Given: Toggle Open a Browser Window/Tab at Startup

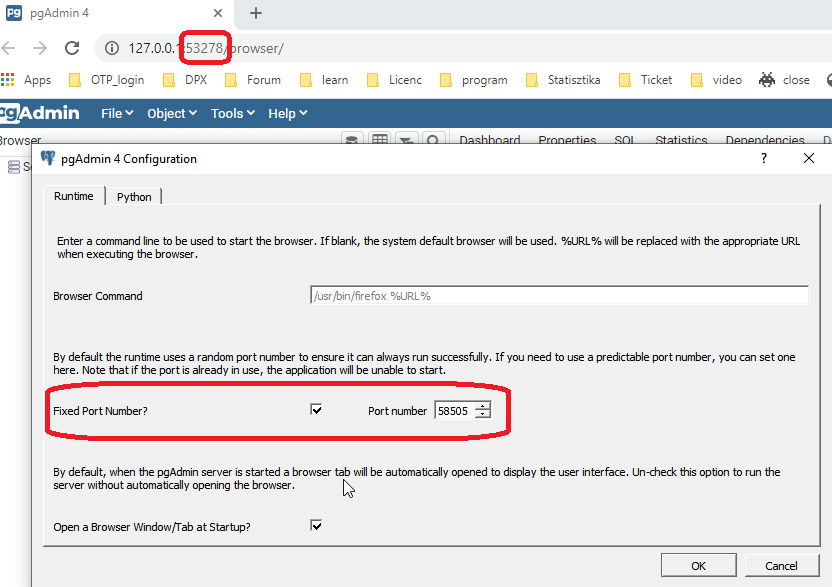Looking at the screenshot, I should click(317, 526).
